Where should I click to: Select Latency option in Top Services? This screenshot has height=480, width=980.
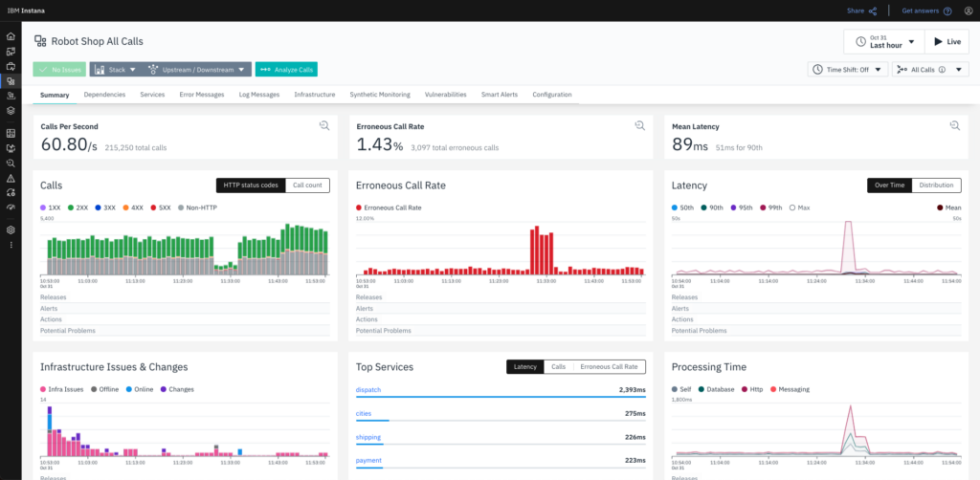tap(525, 367)
